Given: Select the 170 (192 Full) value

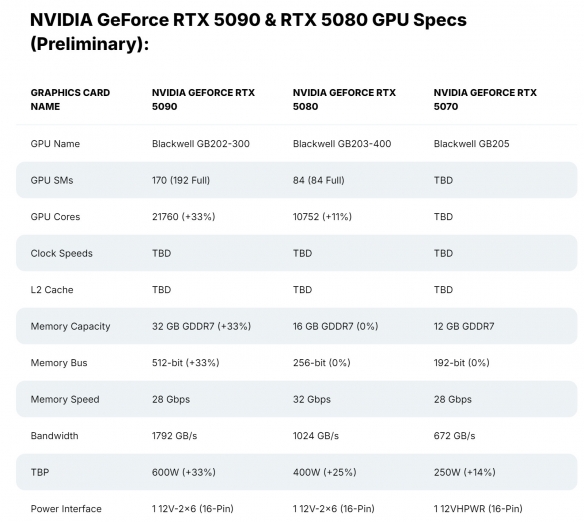Looking at the screenshot, I should pyautogui.click(x=181, y=180).
